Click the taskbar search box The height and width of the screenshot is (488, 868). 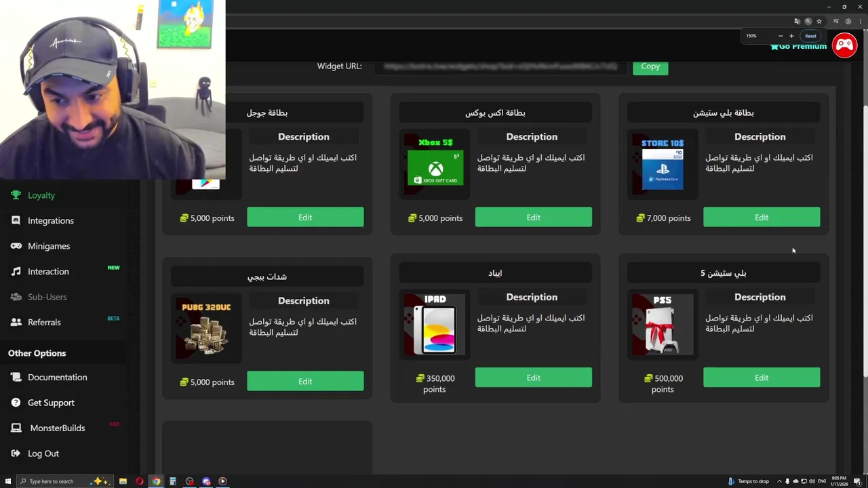(x=64, y=481)
